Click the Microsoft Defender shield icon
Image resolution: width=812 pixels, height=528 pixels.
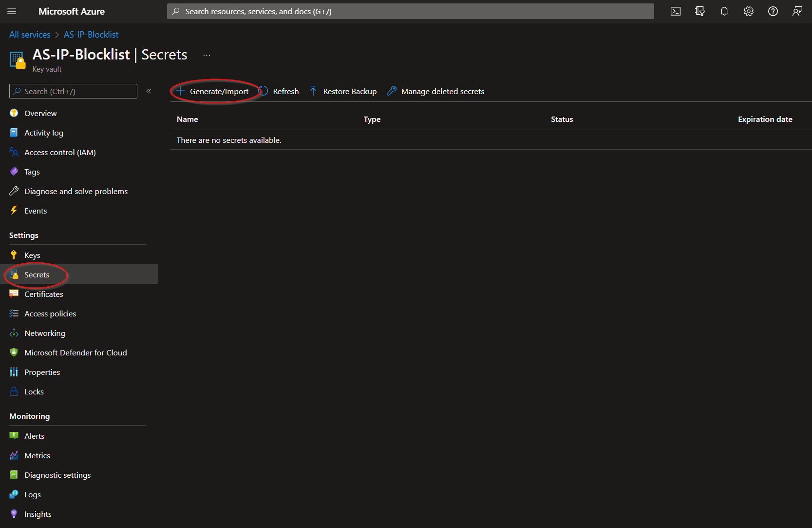coord(14,352)
